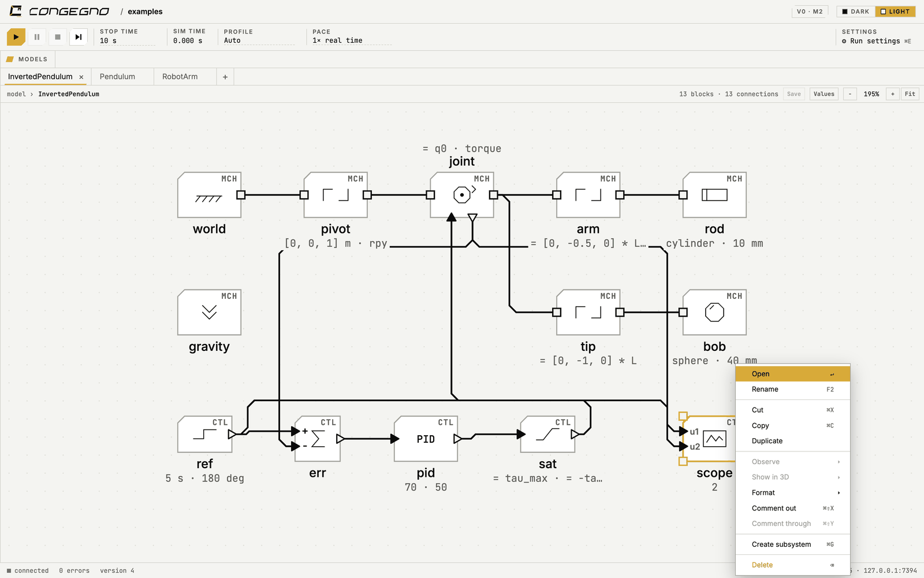Select the PID controller block
924x578 pixels.
[x=426, y=439]
